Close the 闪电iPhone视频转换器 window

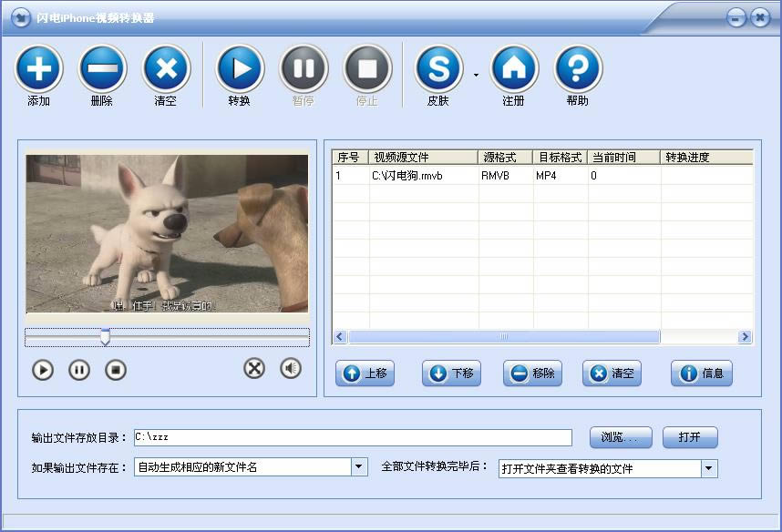tap(760, 18)
